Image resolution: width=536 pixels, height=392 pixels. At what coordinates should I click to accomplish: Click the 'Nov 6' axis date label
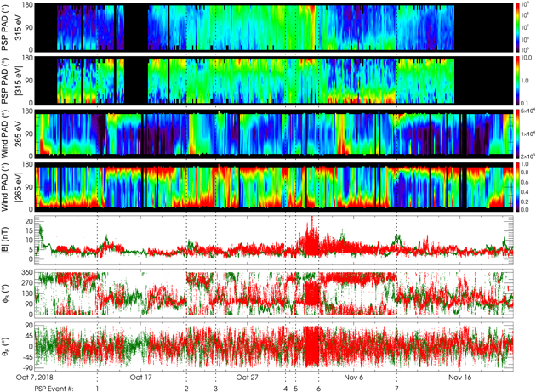pyautogui.click(x=353, y=378)
